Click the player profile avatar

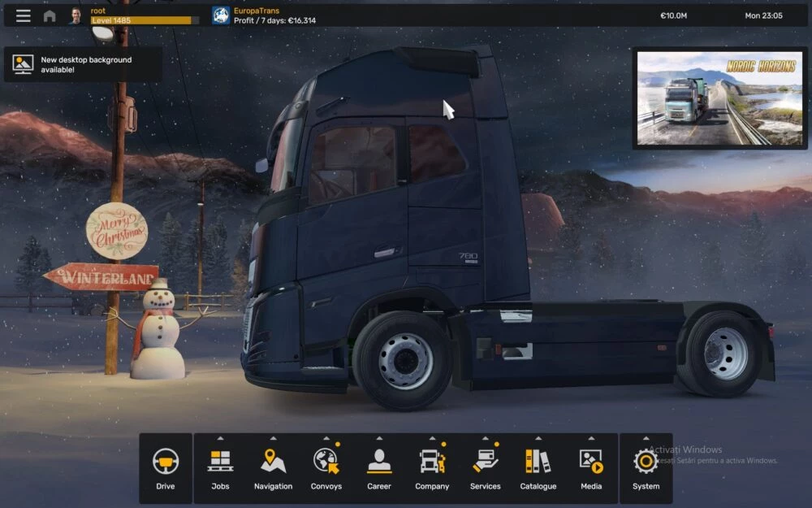(76, 15)
